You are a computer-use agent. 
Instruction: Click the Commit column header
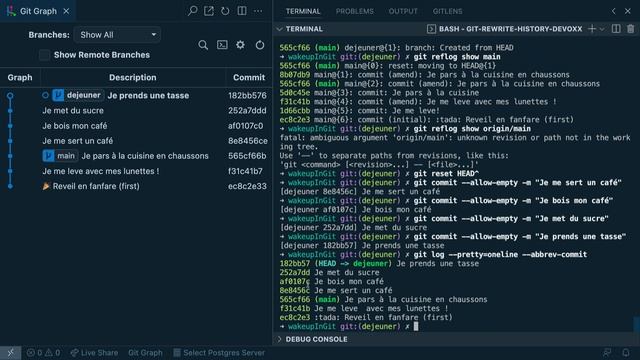coord(249,77)
